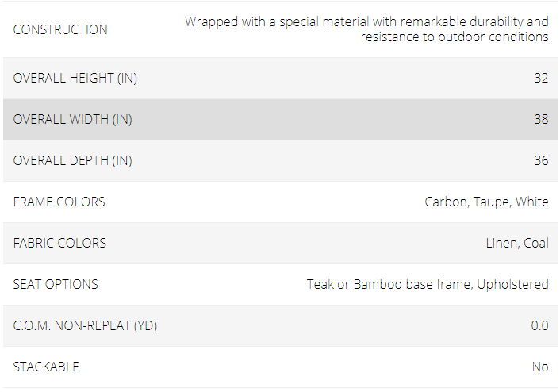This screenshot has width=560, height=392.
Task: Click the CONSTRUCTION row label
Action: pyautogui.click(x=60, y=29)
